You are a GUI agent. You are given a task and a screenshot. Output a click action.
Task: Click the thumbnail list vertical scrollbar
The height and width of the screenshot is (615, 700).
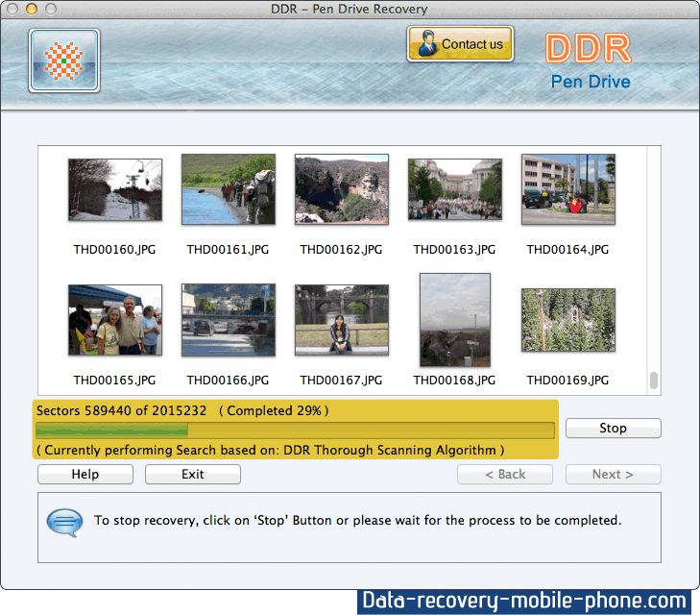pyautogui.click(x=654, y=381)
